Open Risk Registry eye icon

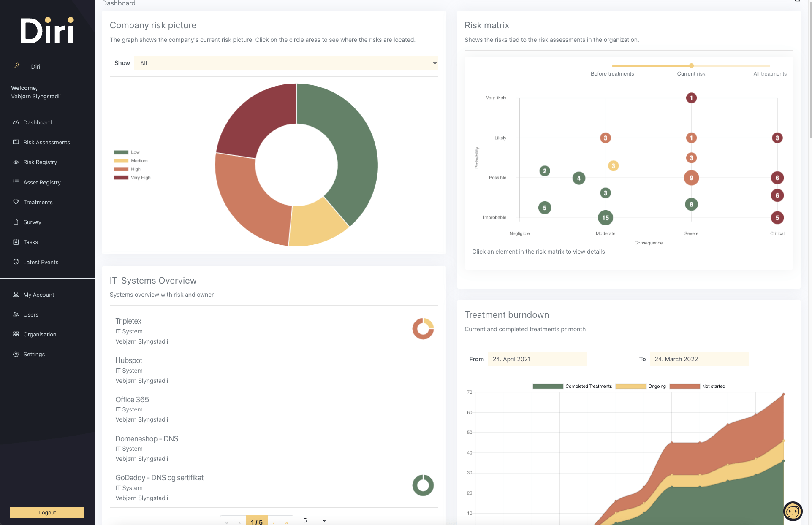pos(16,162)
